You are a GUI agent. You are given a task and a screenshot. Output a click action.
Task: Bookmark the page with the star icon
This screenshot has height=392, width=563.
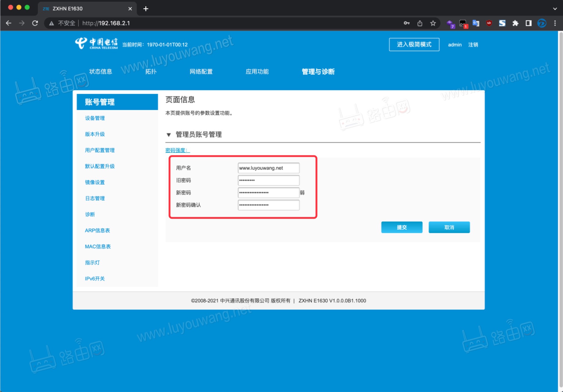click(x=433, y=23)
